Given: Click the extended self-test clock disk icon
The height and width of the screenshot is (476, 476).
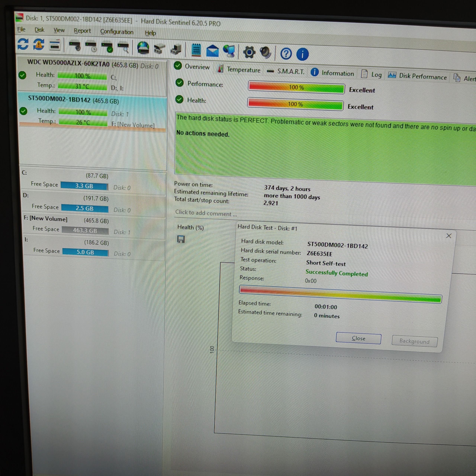Looking at the screenshot, I should [91, 47].
